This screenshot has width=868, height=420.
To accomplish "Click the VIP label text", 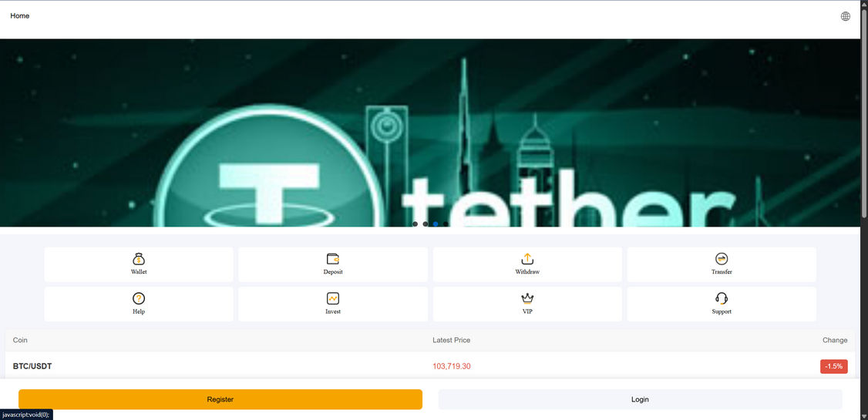I will pos(527,311).
